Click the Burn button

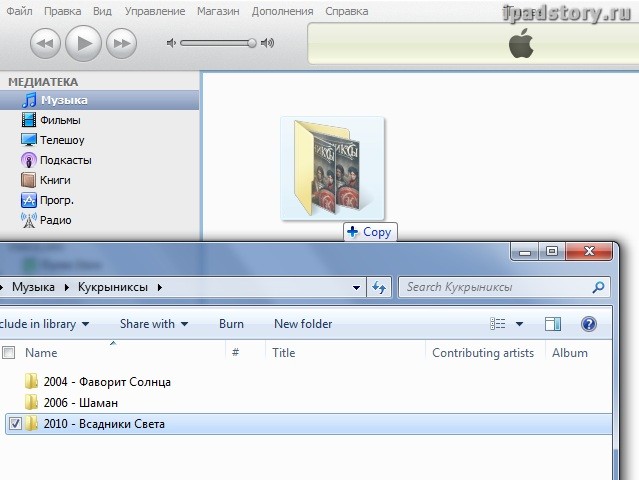[x=231, y=324]
